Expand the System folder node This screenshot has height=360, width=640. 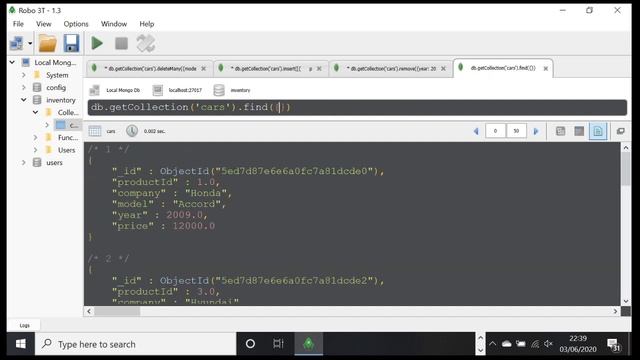click(x=24, y=75)
